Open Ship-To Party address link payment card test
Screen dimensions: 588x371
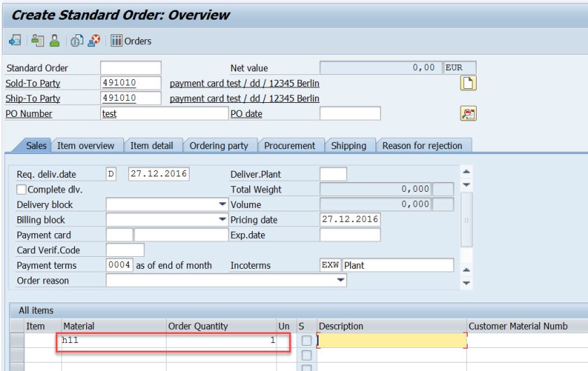(244, 98)
